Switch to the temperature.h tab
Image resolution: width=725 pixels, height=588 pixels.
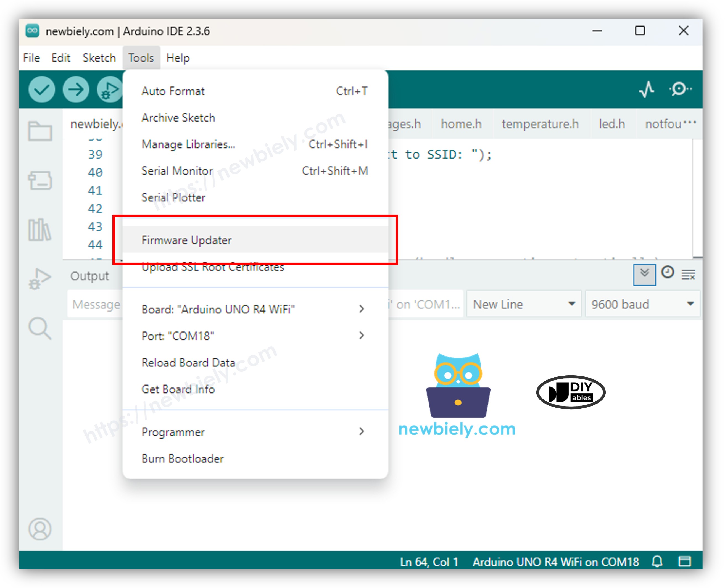coord(540,124)
